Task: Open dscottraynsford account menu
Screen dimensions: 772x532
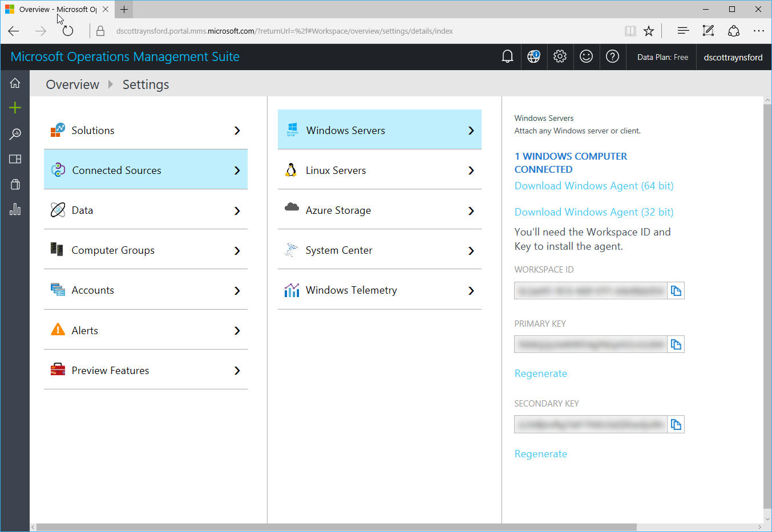Action: pyautogui.click(x=733, y=57)
